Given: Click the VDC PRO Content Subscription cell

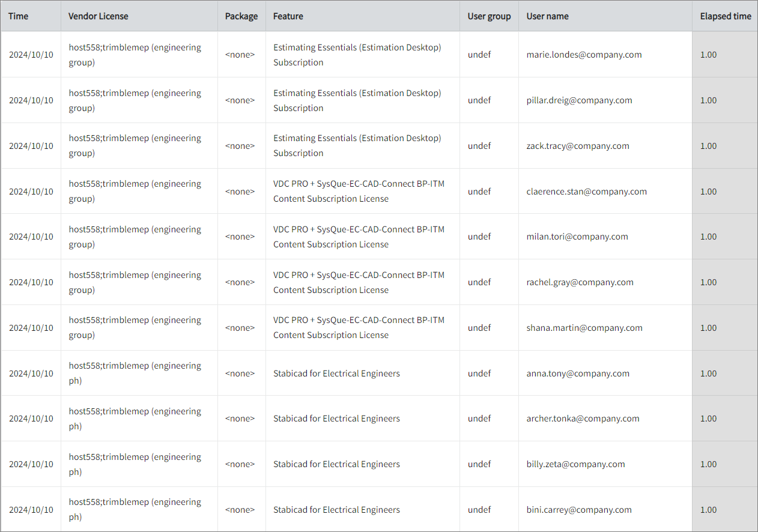Looking at the screenshot, I should pos(359,191).
